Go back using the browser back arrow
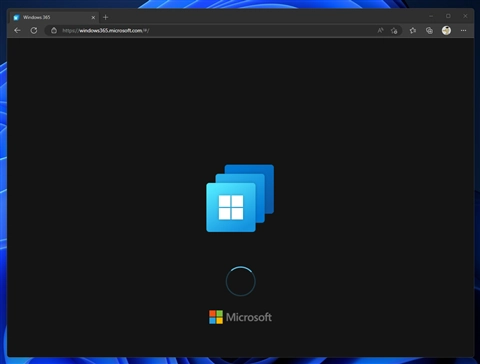Screen dimensions: 480x364 click(x=17, y=30)
